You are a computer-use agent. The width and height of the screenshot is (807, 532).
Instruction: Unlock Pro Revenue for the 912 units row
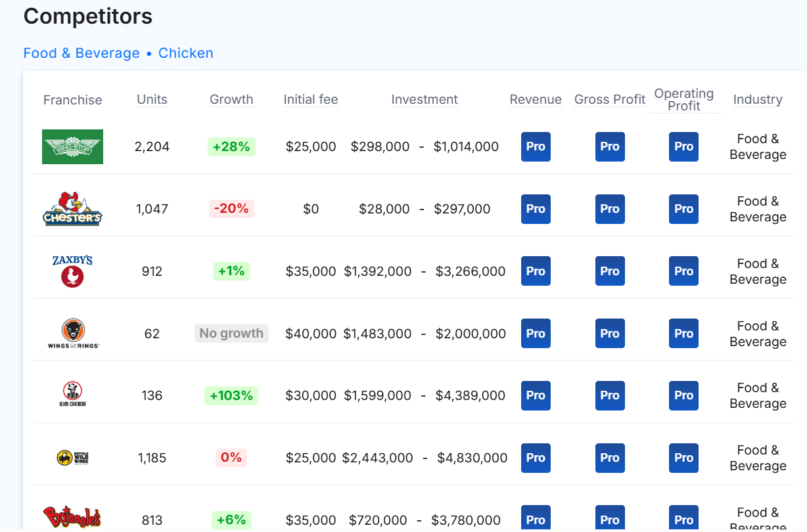536,271
